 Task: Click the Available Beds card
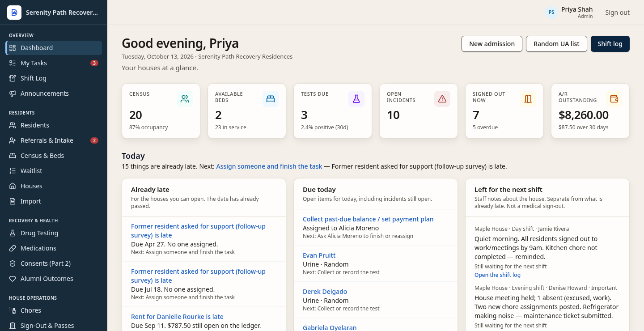247,111
